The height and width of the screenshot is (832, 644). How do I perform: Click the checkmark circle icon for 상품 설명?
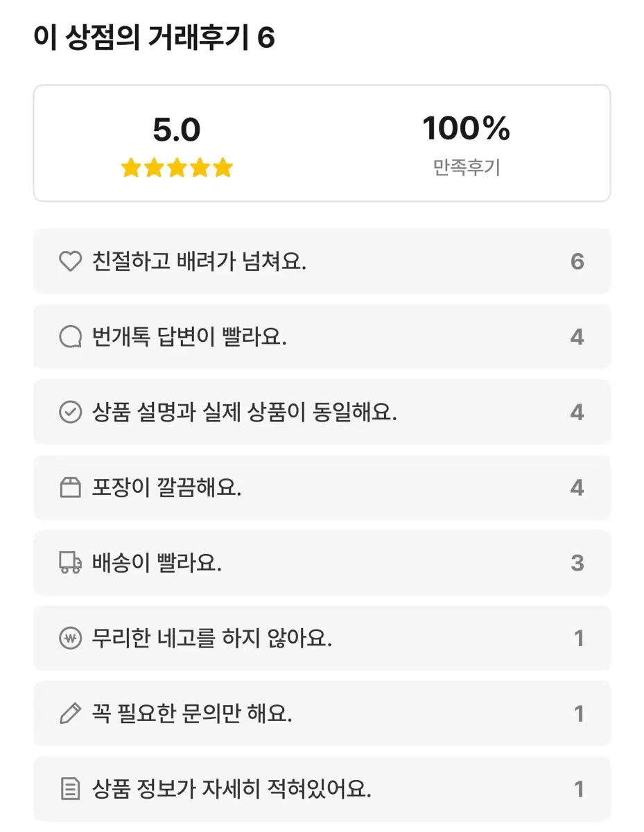[70, 413]
